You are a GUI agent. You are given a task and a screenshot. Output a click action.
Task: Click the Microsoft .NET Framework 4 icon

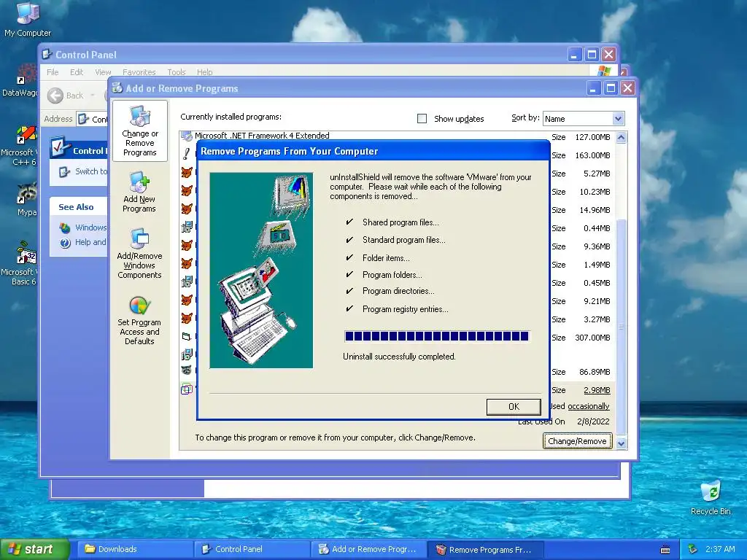[187, 136]
